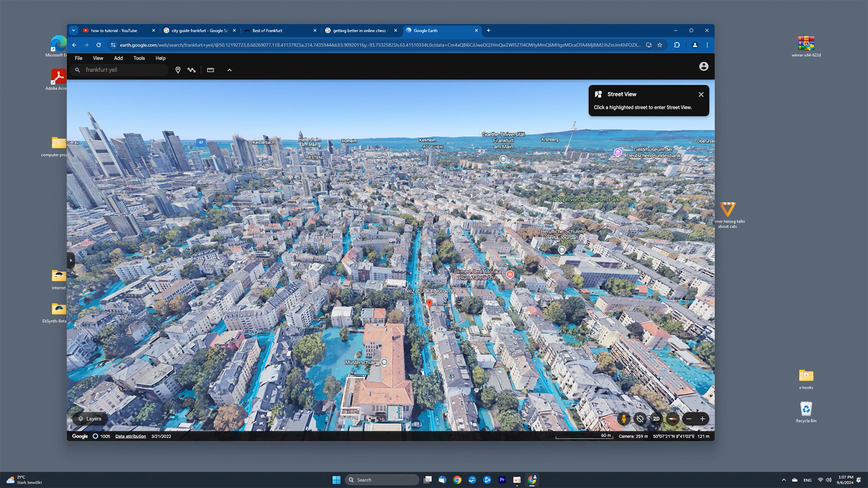Open the View menu
The image size is (868, 488).
point(98,58)
